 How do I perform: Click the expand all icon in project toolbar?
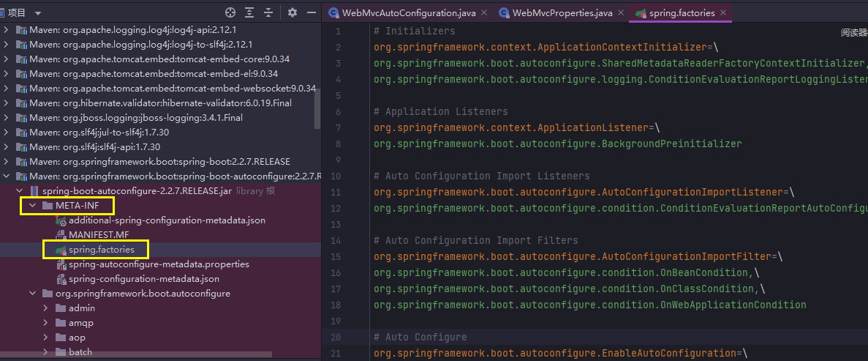click(249, 12)
